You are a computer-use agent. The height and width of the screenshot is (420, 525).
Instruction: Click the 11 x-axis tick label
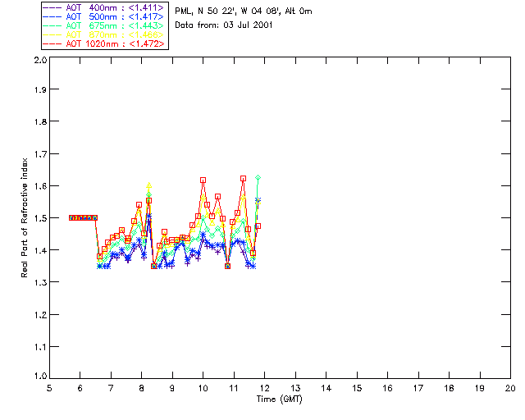point(234,388)
